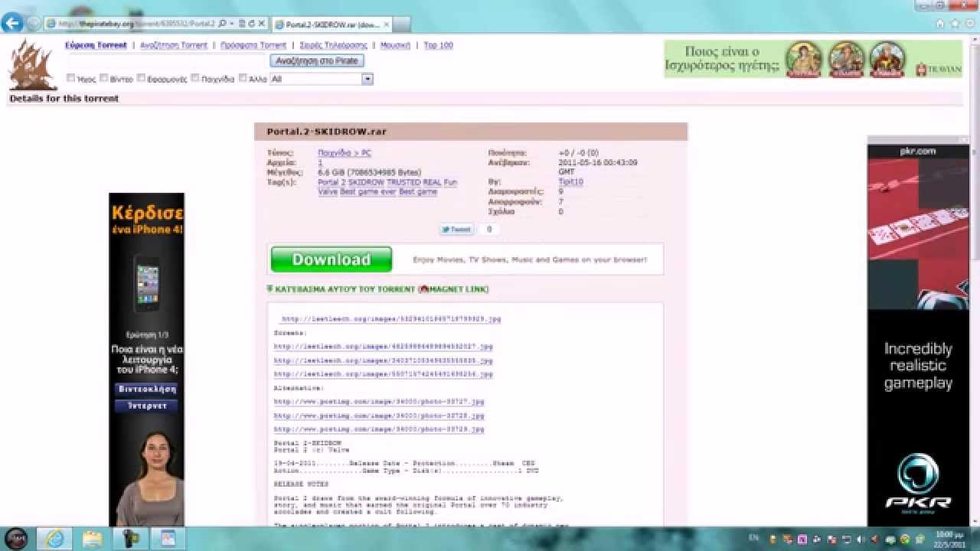Open the postimg.com photo-33727.jpg link

point(379,402)
